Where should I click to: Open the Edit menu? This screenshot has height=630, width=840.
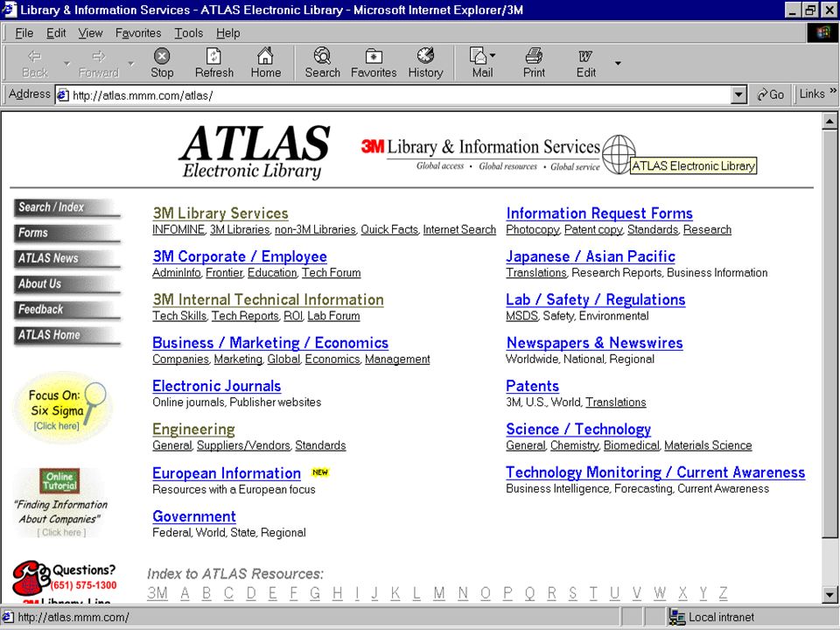(56, 33)
